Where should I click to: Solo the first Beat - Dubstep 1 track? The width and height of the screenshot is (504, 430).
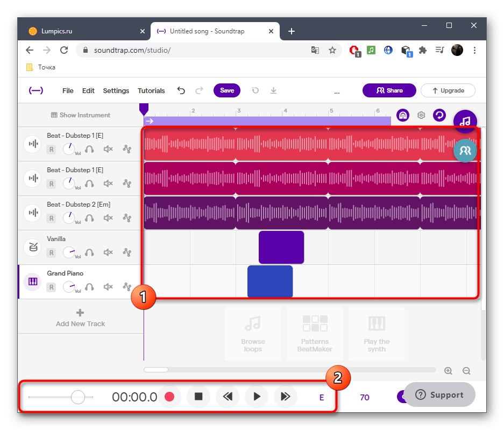tap(89, 149)
